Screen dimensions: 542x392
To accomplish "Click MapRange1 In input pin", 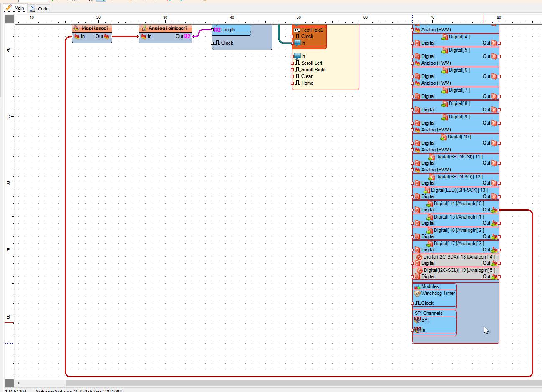I will (72, 36).
